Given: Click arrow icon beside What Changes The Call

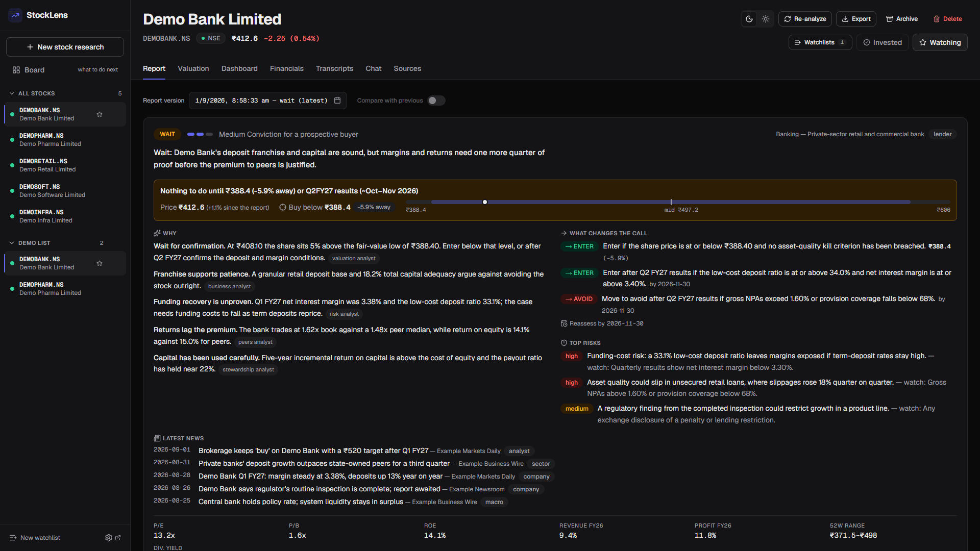Looking at the screenshot, I should pos(564,233).
